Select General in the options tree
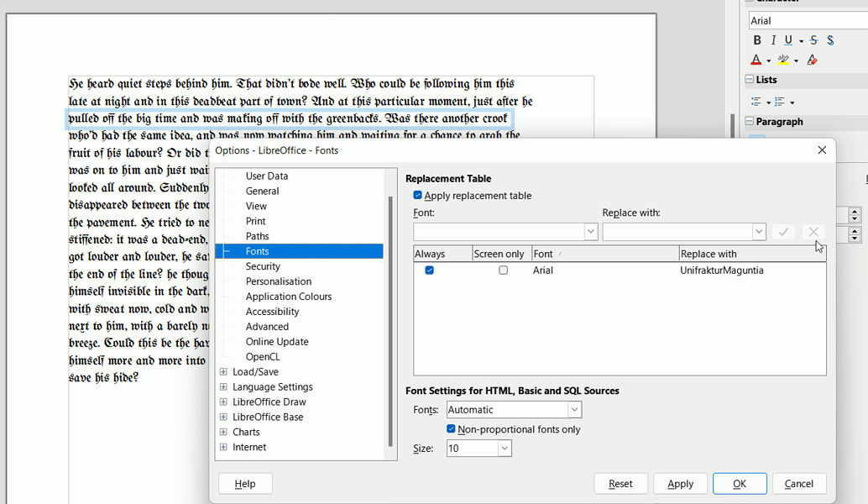The image size is (868, 504). pyautogui.click(x=263, y=191)
